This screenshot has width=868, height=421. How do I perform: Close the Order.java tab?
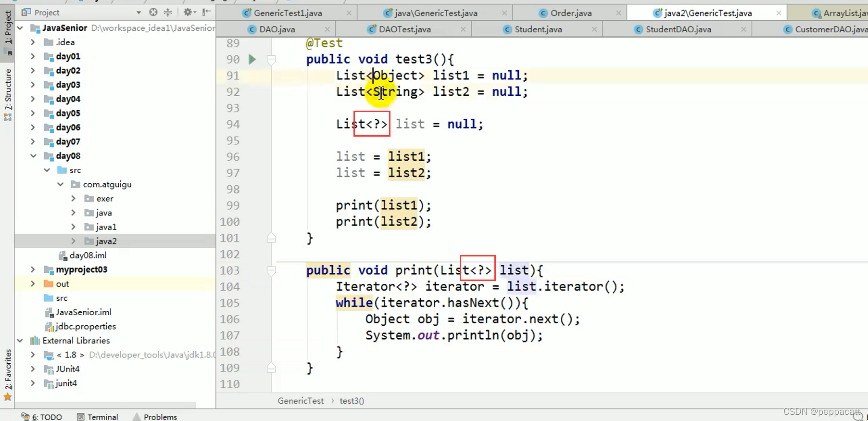tap(618, 13)
